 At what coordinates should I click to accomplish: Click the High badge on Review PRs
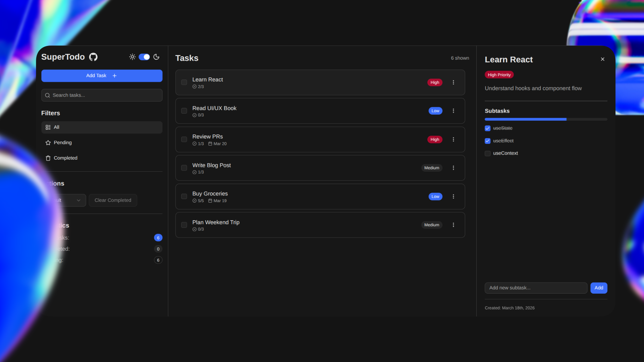(435, 139)
